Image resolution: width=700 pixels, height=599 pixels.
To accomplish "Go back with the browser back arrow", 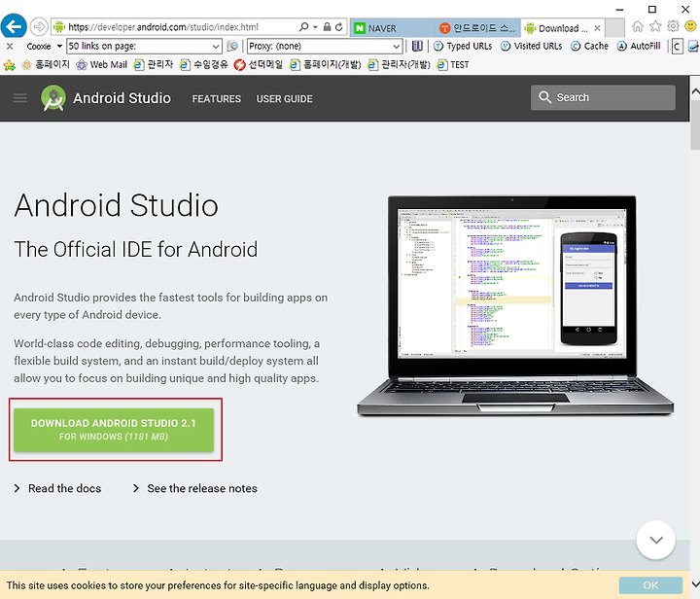I will point(14,27).
